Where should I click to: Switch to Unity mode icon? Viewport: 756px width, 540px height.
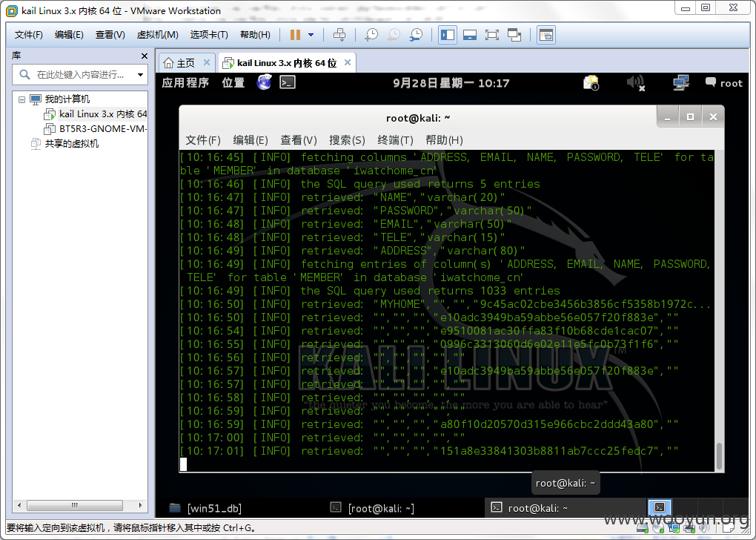point(514,35)
